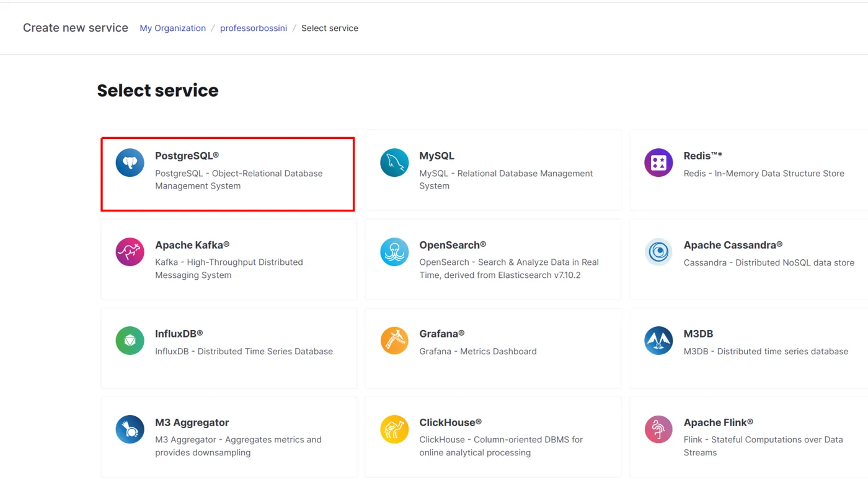Click the Apache Flink flamingo icon
Viewport: 868px width, 482px height.
(658, 429)
